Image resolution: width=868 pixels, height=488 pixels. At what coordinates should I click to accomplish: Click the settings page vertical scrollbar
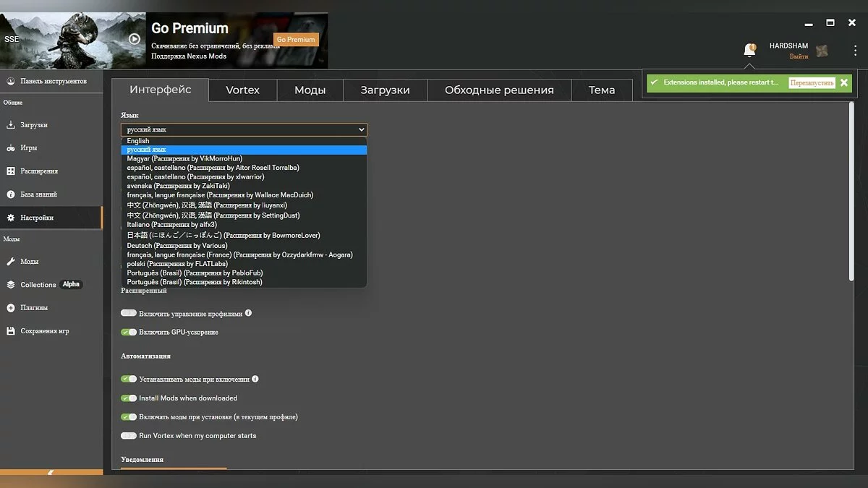click(851, 195)
